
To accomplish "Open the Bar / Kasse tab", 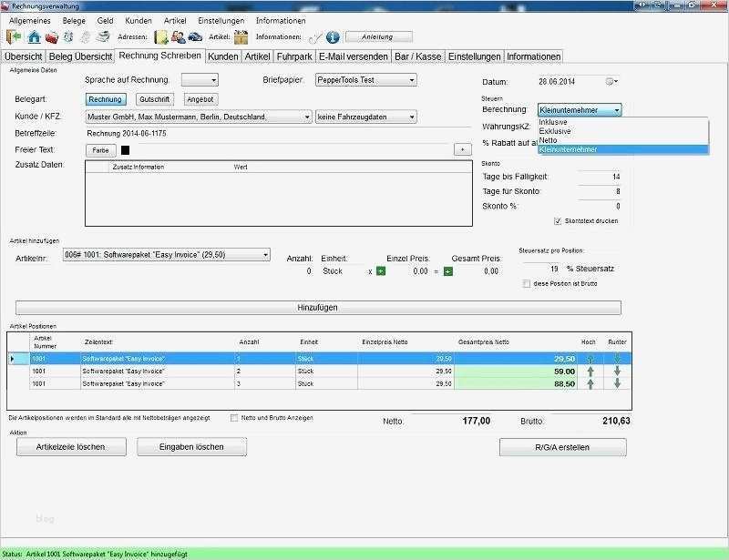I will pos(418,56).
